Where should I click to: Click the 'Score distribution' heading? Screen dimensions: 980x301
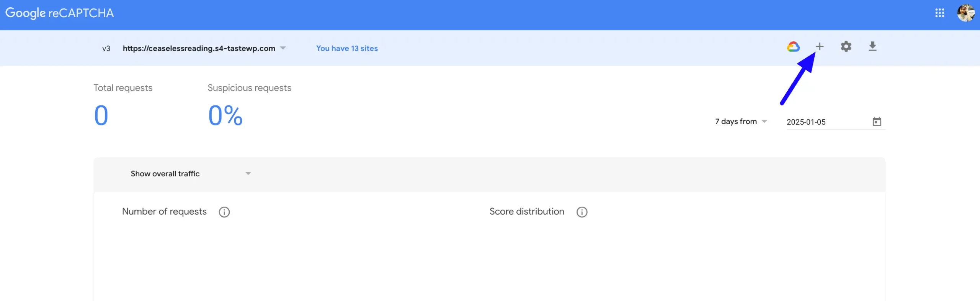(x=526, y=212)
